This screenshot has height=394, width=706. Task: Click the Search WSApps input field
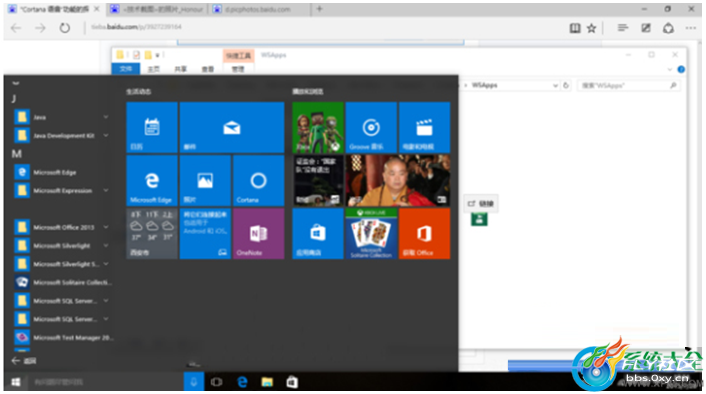click(x=629, y=85)
